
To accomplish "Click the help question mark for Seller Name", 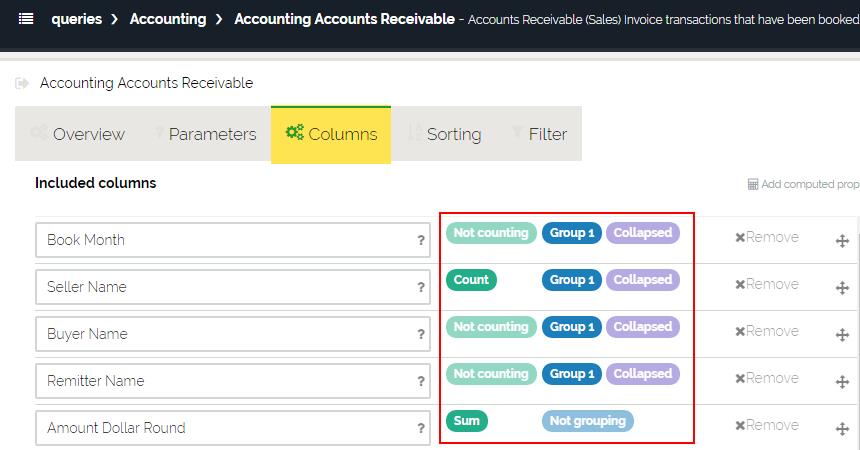I will 421,287.
